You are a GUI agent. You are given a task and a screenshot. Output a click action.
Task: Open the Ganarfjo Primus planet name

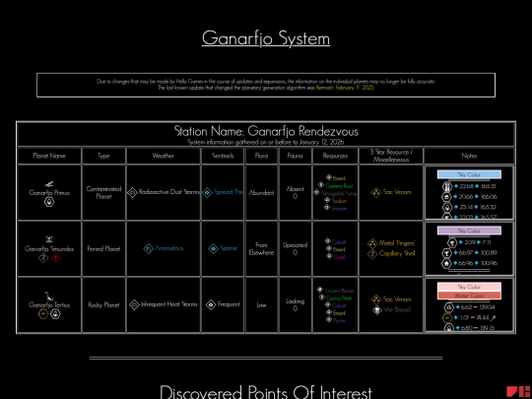pos(49,193)
